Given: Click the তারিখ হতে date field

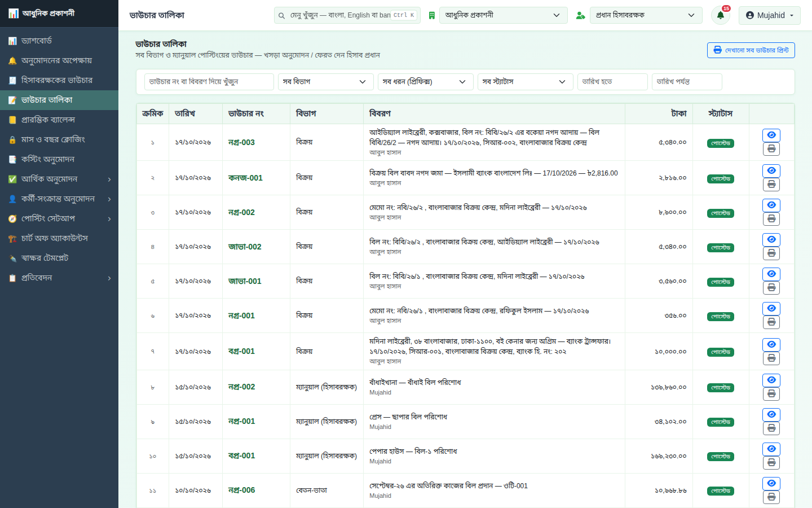Looking at the screenshot, I should pyautogui.click(x=612, y=82).
